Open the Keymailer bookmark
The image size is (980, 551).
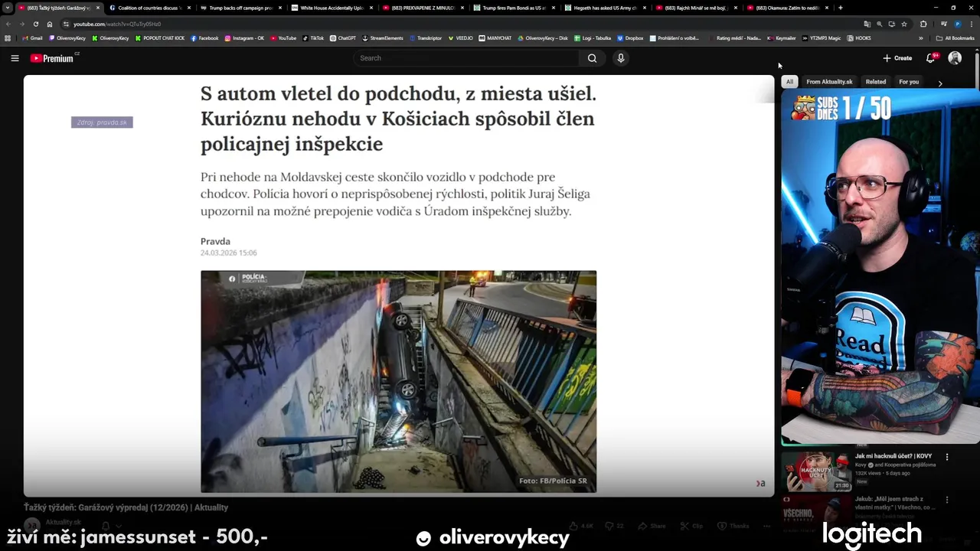point(782,37)
